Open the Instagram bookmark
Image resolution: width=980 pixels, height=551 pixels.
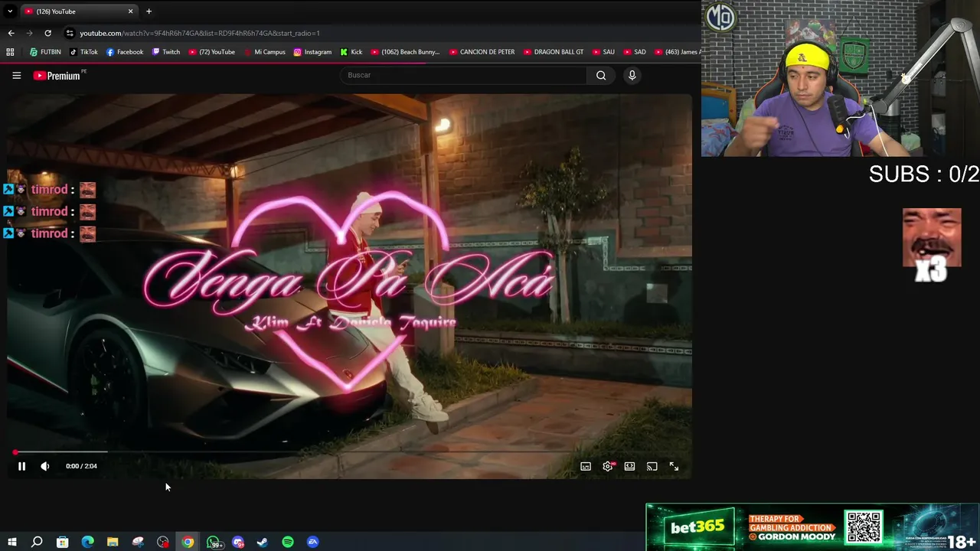coord(312,52)
